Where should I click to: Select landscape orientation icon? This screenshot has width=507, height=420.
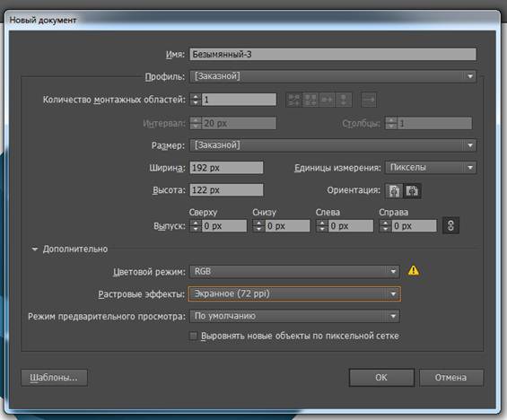(x=412, y=191)
